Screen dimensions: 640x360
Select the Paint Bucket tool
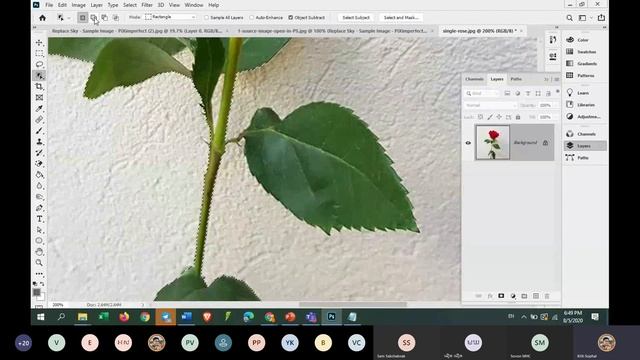click(39, 175)
